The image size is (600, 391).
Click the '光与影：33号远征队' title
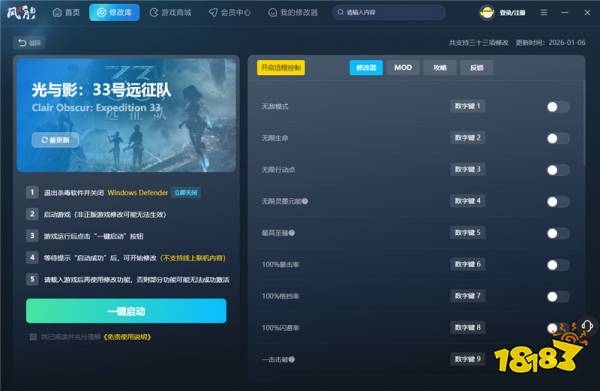tap(101, 90)
